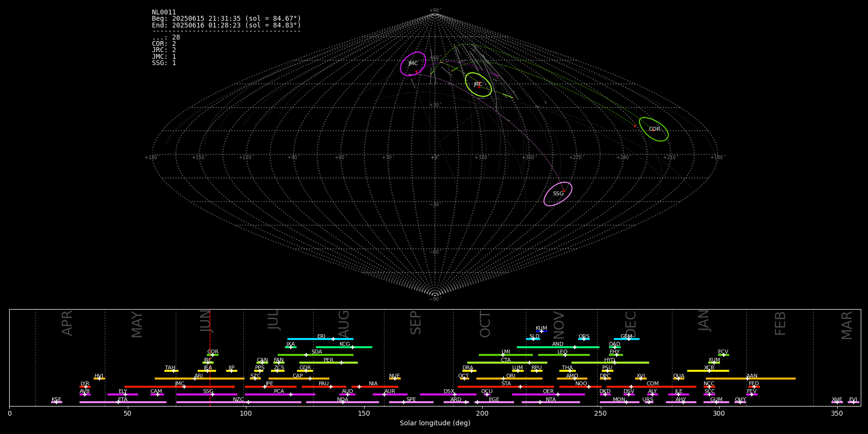Click the SPE shower bar in timeline

(x=411, y=402)
